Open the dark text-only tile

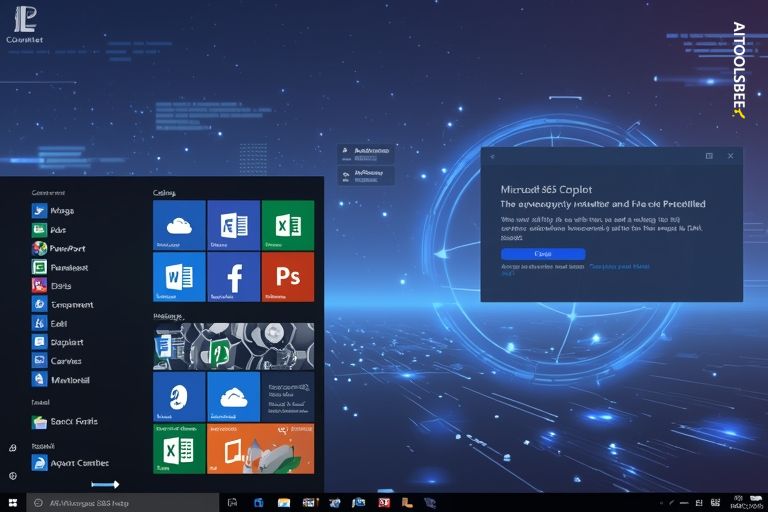point(288,396)
